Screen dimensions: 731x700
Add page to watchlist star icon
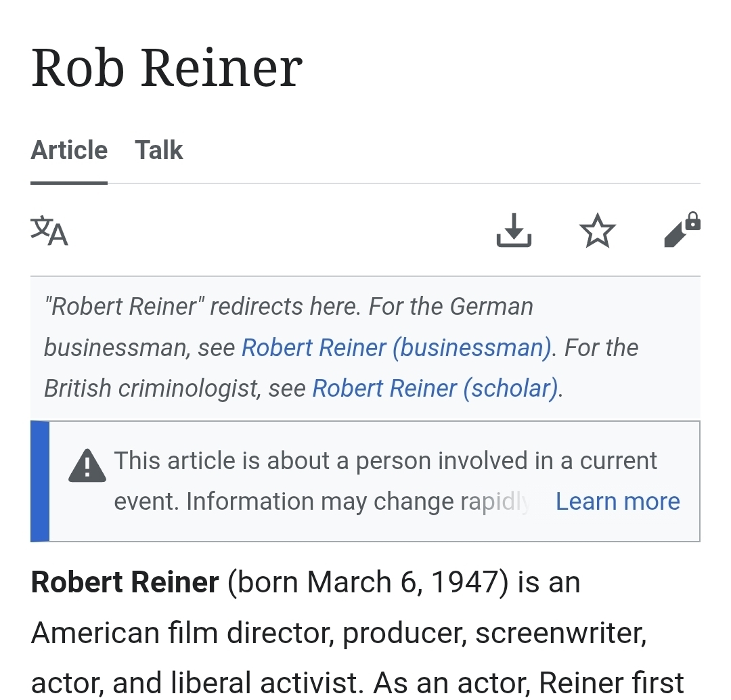click(x=598, y=232)
